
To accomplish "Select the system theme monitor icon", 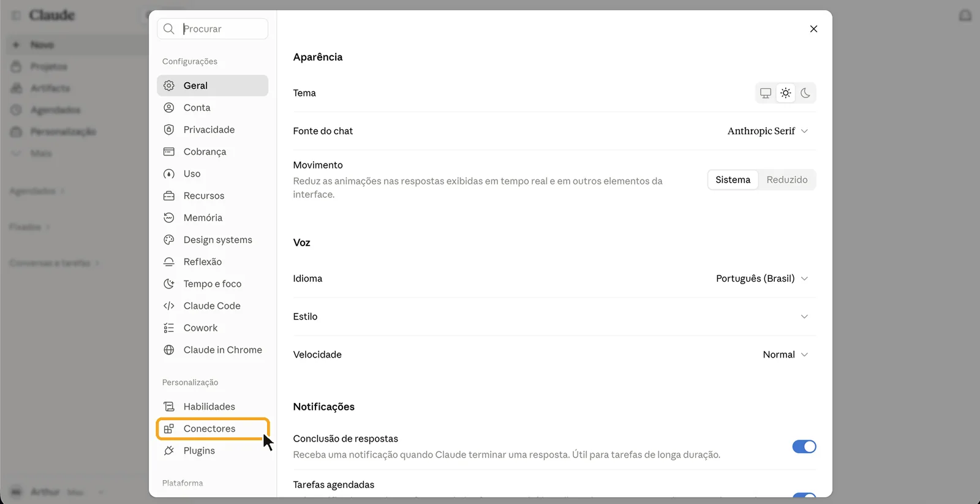I will [x=766, y=93].
